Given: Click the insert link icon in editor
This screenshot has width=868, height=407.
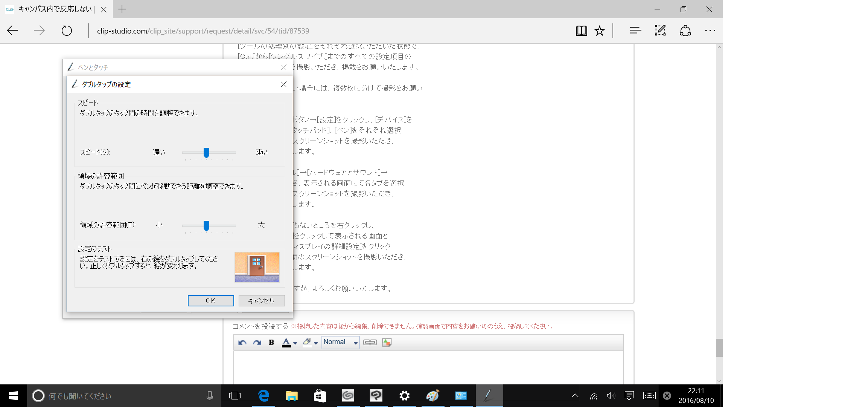Looking at the screenshot, I should tap(370, 342).
